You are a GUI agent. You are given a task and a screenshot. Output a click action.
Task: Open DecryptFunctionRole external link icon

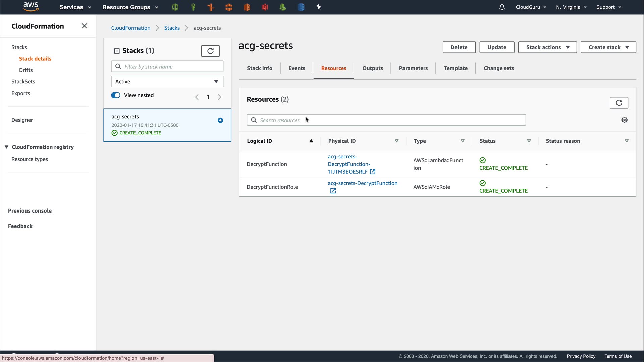point(333,191)
